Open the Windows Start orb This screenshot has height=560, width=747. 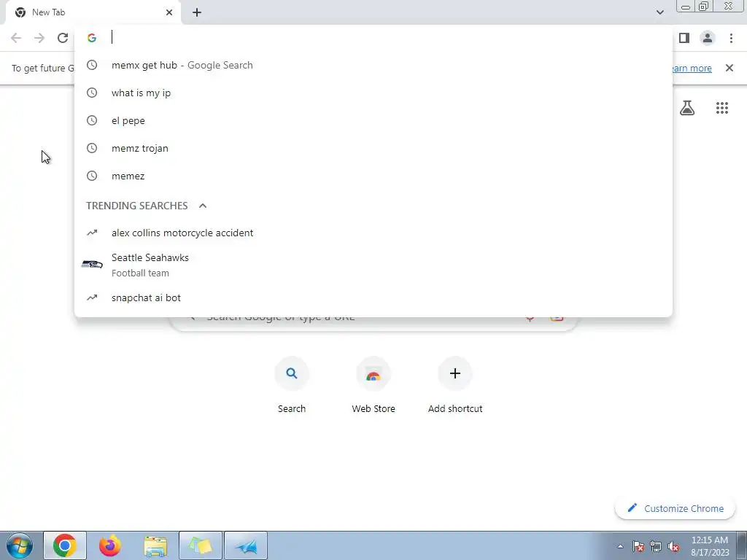(20, 545)
